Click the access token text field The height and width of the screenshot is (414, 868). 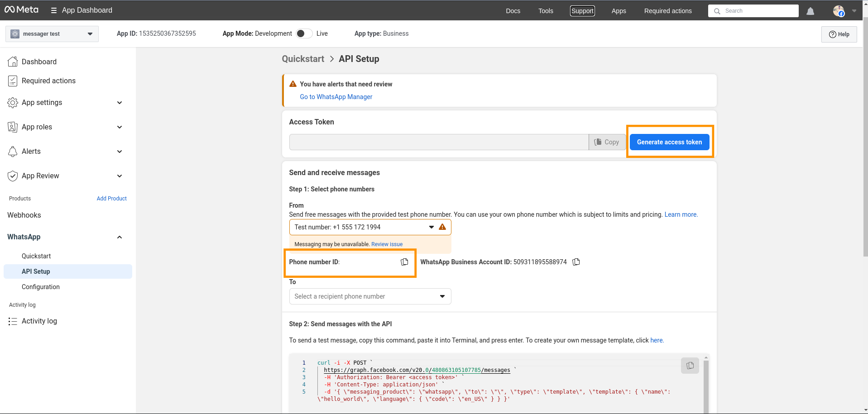click(x=439, y=142)
